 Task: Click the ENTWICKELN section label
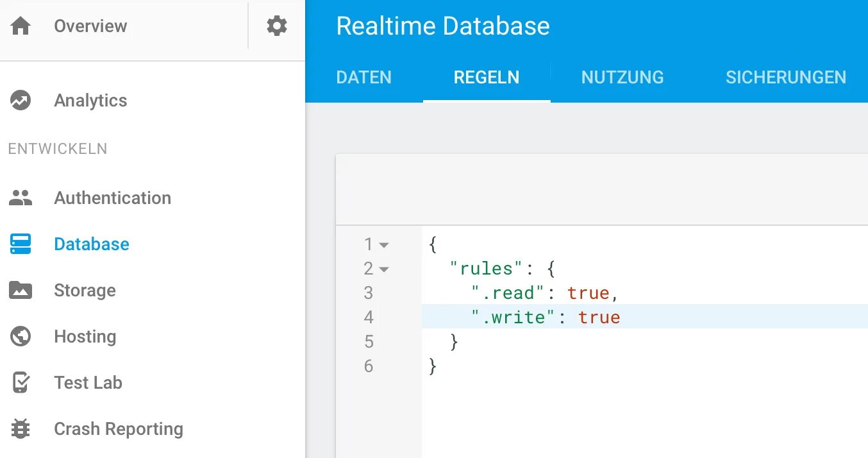click(x=58, y=149)
